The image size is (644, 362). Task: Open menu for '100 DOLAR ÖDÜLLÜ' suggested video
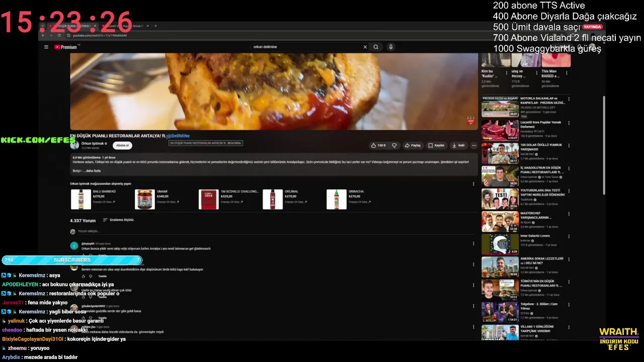(x=569, y=145)
